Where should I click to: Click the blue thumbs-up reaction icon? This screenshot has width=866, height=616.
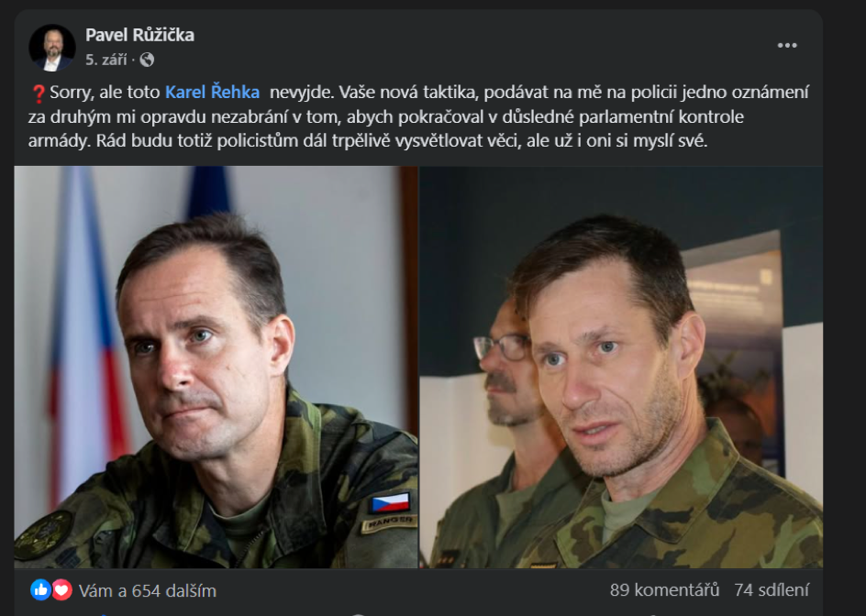point(41,590)
